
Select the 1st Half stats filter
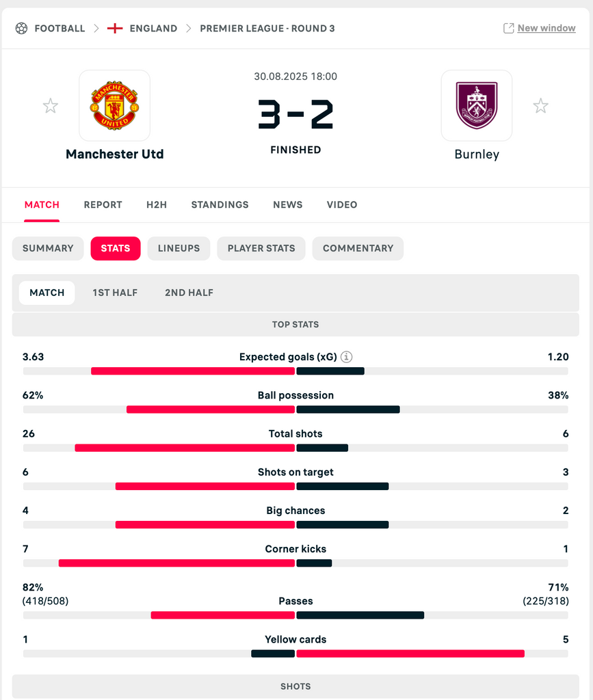(x=115, y=293)
